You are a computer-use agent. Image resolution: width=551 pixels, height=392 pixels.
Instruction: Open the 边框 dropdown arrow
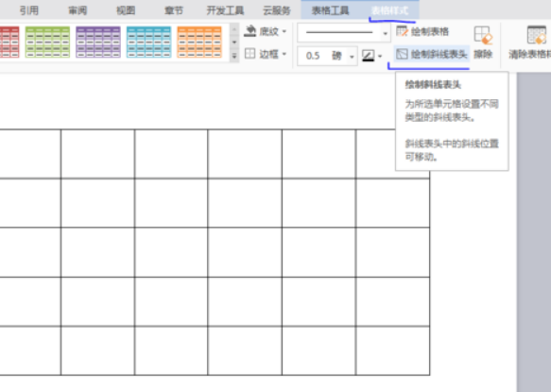284,54
